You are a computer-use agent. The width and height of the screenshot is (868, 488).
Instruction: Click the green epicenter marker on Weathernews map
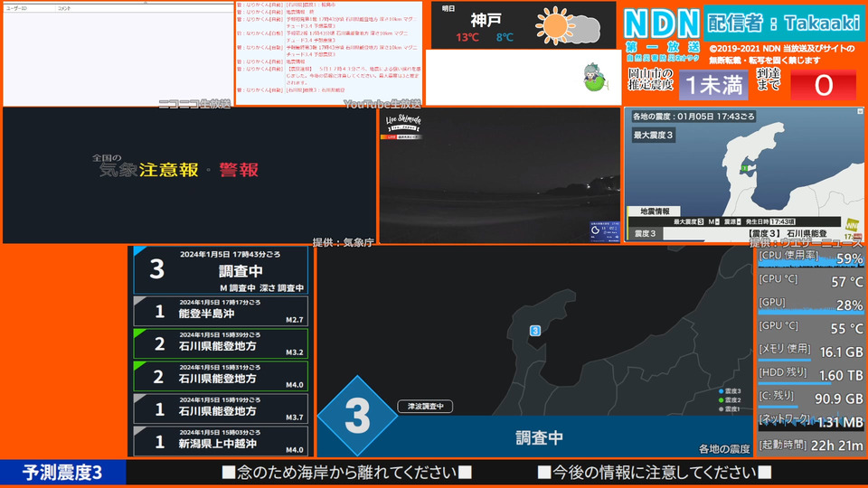[745, 168]
